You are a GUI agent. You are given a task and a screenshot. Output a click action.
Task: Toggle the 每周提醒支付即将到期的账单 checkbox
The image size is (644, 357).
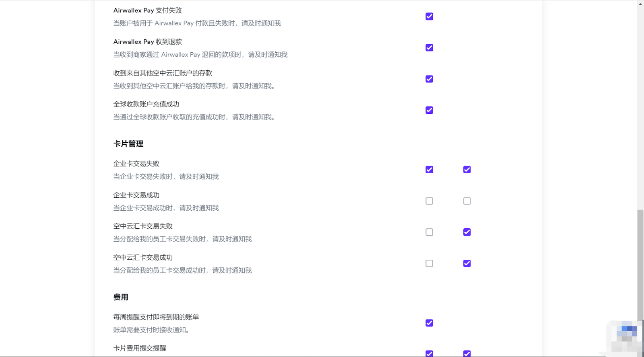pyautogui.click(x=429, y=323)
